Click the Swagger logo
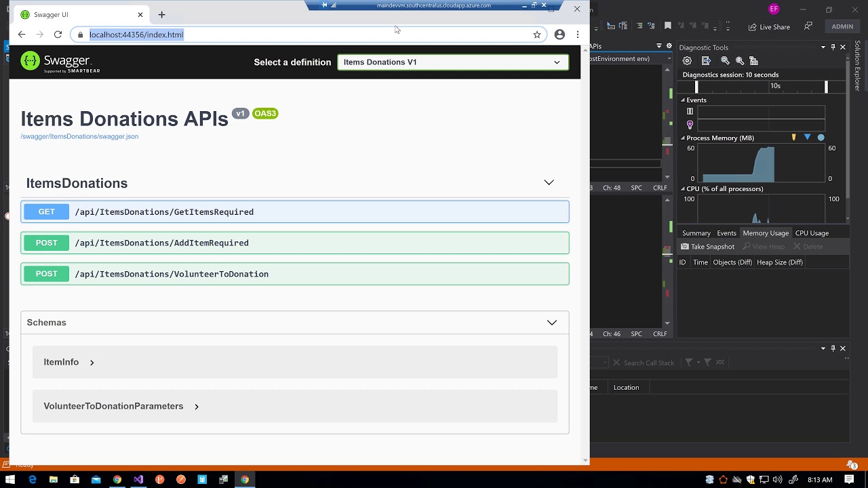The width and height of the screenshot is (868, 488). pos(60,62)
